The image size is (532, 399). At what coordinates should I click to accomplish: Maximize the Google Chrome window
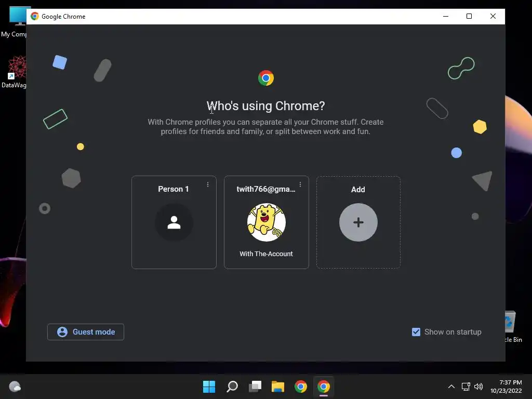[x=469, y=16]
